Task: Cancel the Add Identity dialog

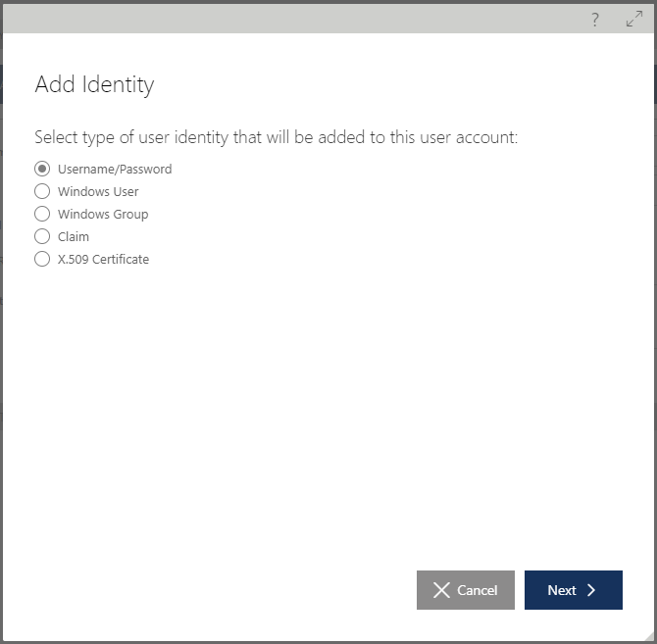Action: pos(466,590)
